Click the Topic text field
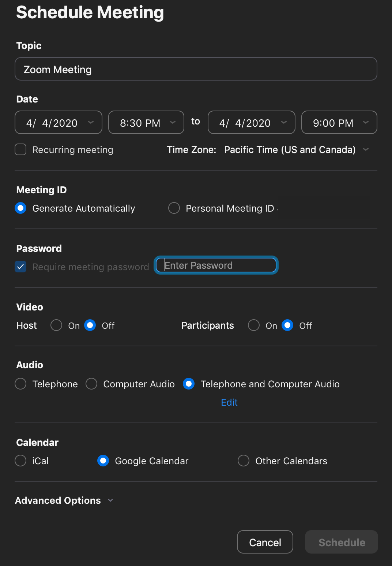This screenshot has width=392, height=566. pos(196,69)
